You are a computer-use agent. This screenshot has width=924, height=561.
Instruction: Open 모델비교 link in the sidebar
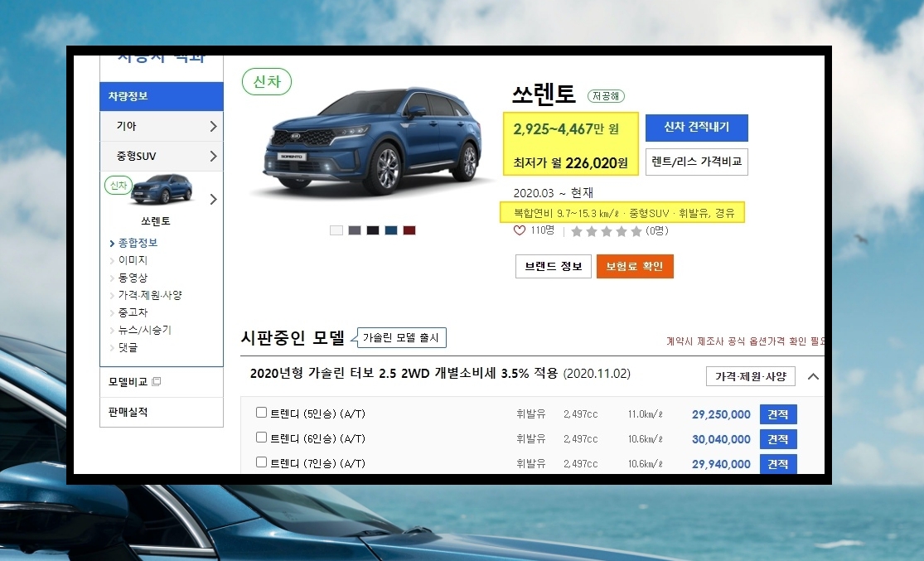128,382
